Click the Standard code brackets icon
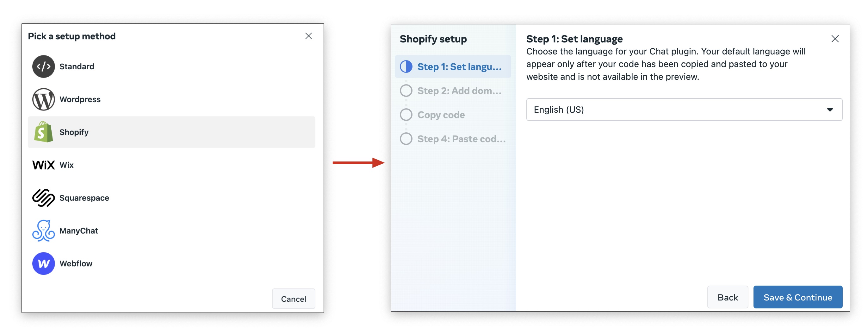 [43, 66]
